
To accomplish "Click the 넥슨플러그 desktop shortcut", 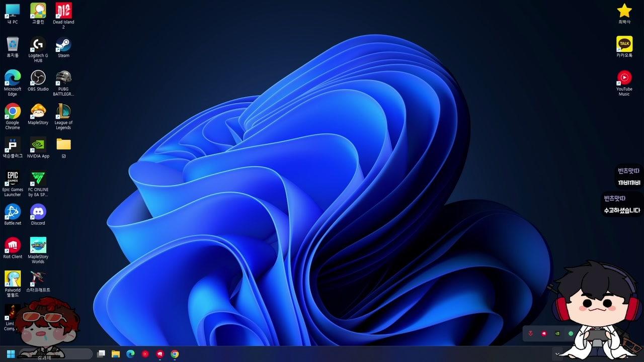I will [13, 148].
